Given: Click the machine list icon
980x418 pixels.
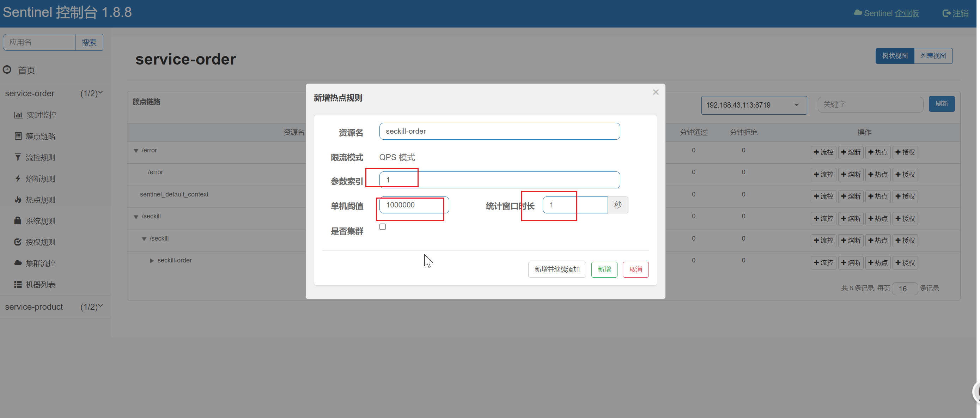Looking at the screenshot, I should [x=18, y=284].
